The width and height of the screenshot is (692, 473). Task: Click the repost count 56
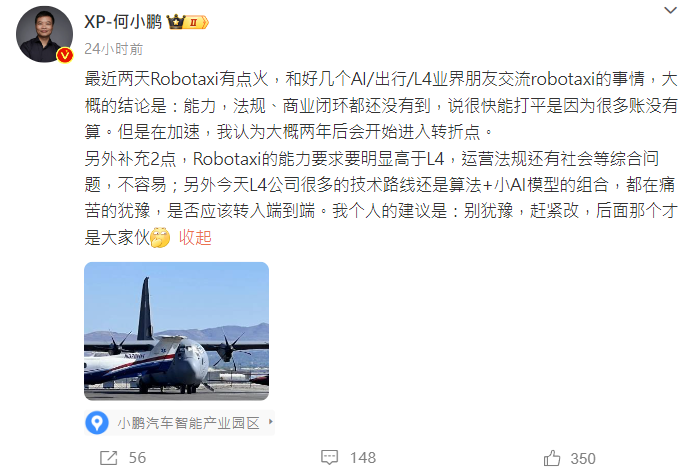(137, 458)
